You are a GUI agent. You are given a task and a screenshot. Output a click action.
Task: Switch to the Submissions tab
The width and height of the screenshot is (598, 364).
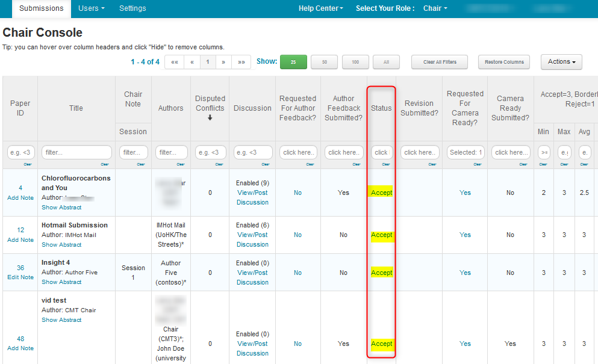click(x=41, y=8)
